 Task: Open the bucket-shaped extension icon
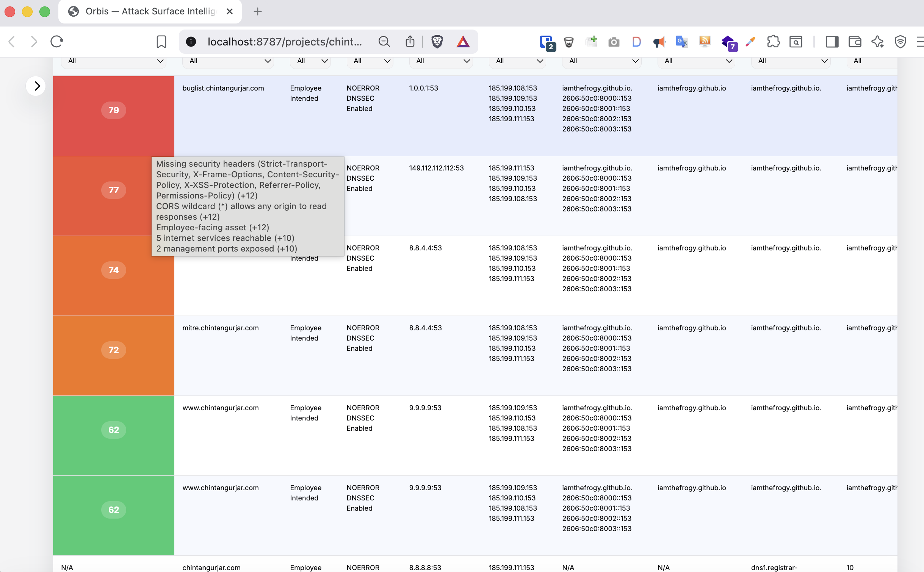click(569, 42)
